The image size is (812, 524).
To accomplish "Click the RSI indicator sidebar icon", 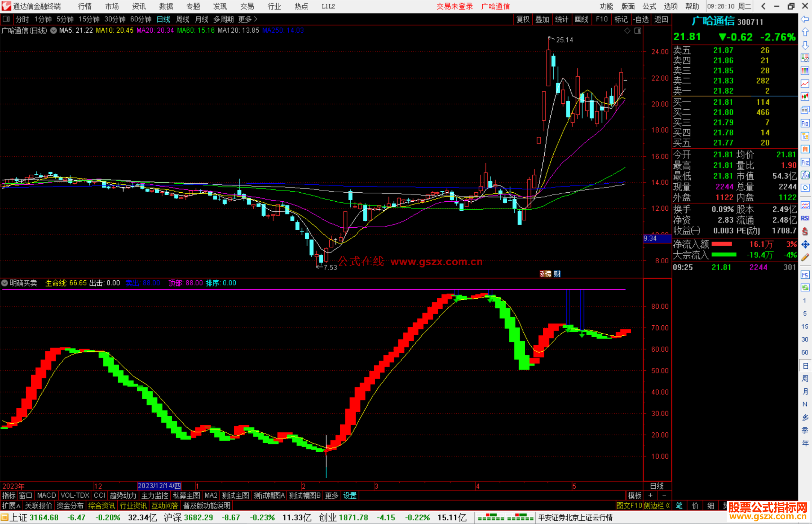I will coord(805,218).
